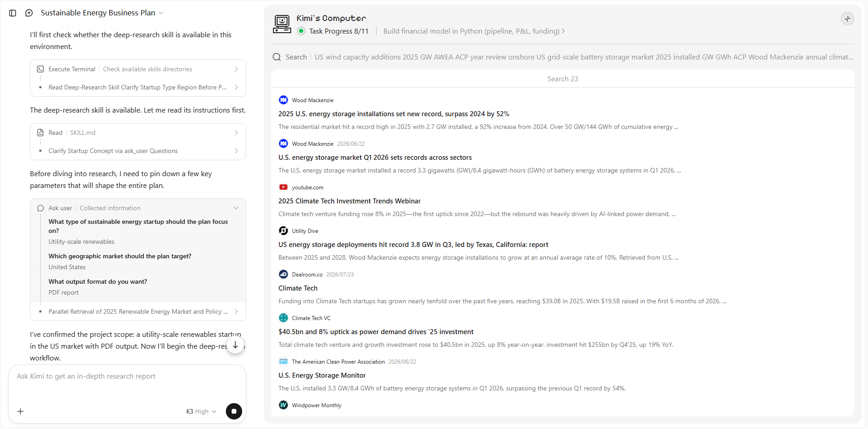Toggle the sidebar panel icon
The image size is (868, 429).
[13, 13]
